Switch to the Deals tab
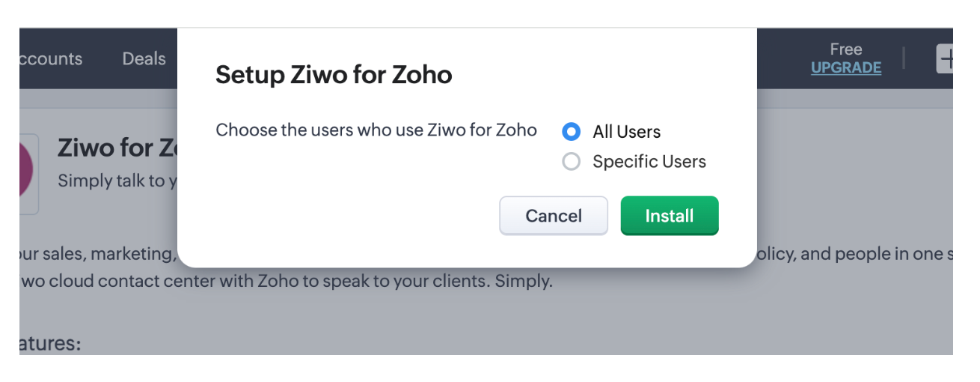 [x=144, y=58]
